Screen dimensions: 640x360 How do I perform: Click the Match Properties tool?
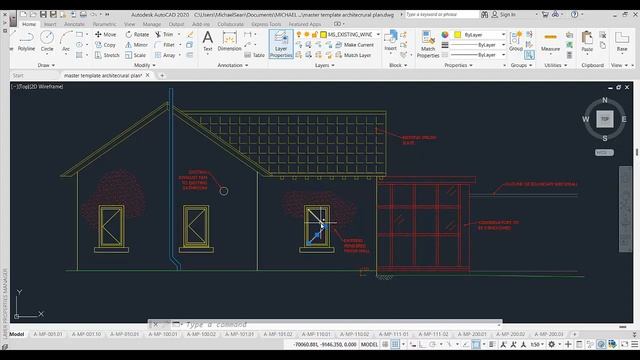428,44
